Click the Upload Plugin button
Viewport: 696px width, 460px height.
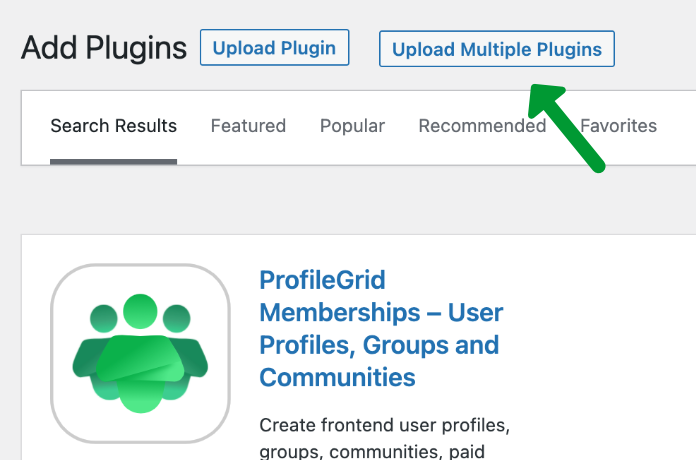tap(274, 48)
